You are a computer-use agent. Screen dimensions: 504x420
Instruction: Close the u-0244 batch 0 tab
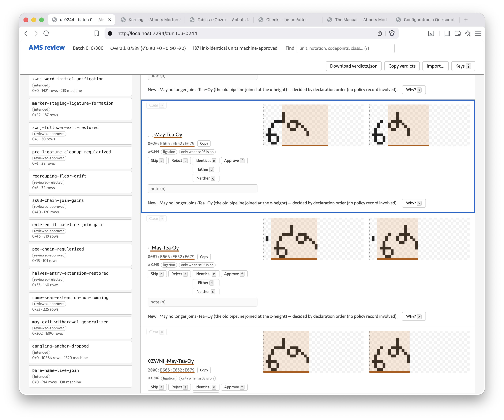pyautogui.click(x=110, y=20)
